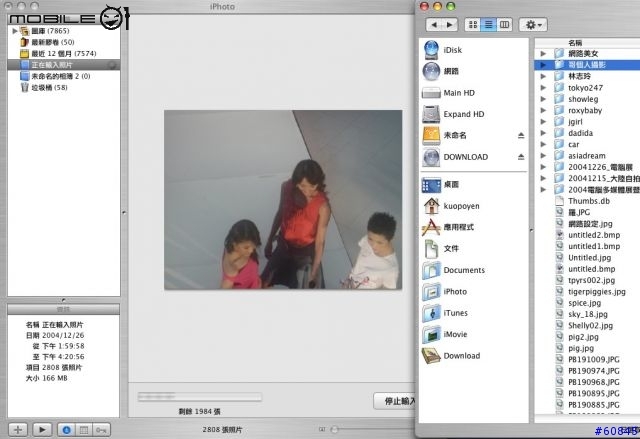640x439 pixels.
Task: Add a new album in iPhoto
Action: click(18, 430)
